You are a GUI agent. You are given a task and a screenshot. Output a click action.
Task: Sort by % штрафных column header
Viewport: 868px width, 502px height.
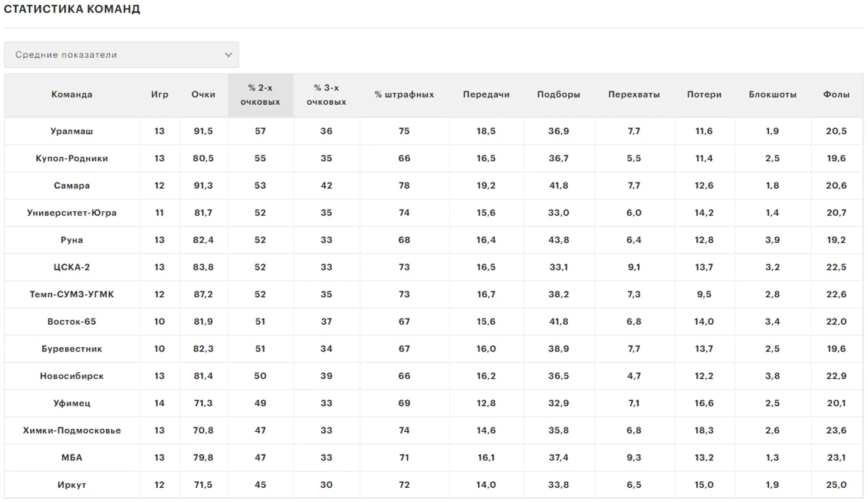click(404, 95)
